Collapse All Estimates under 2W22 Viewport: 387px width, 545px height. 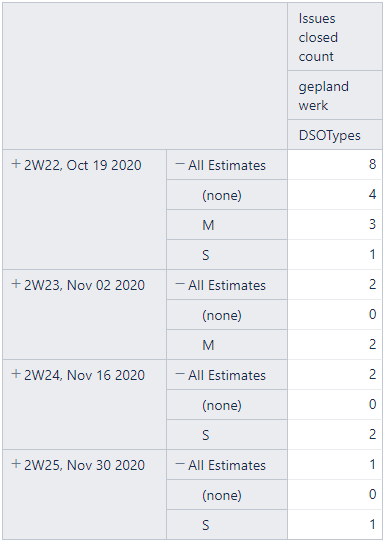coord(180,164)
